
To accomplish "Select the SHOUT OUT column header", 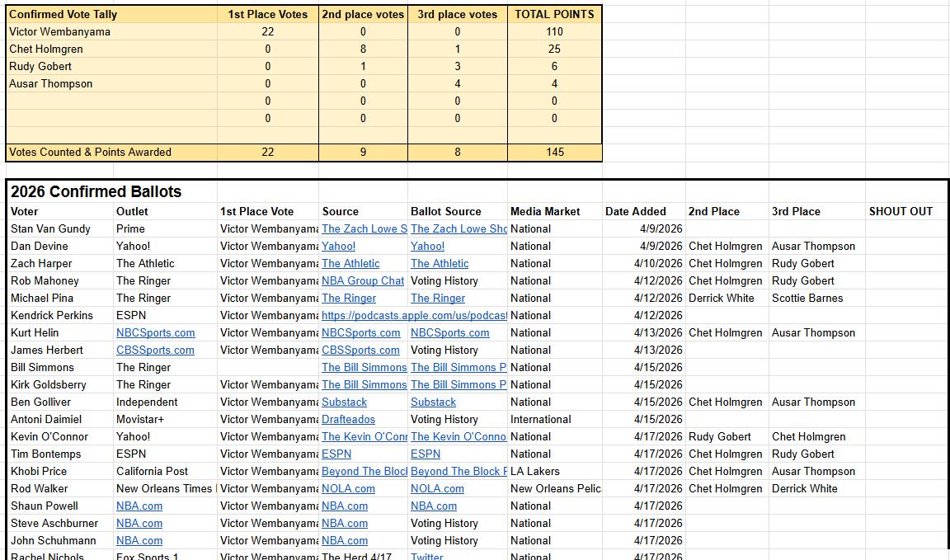I will click(906, 211).
